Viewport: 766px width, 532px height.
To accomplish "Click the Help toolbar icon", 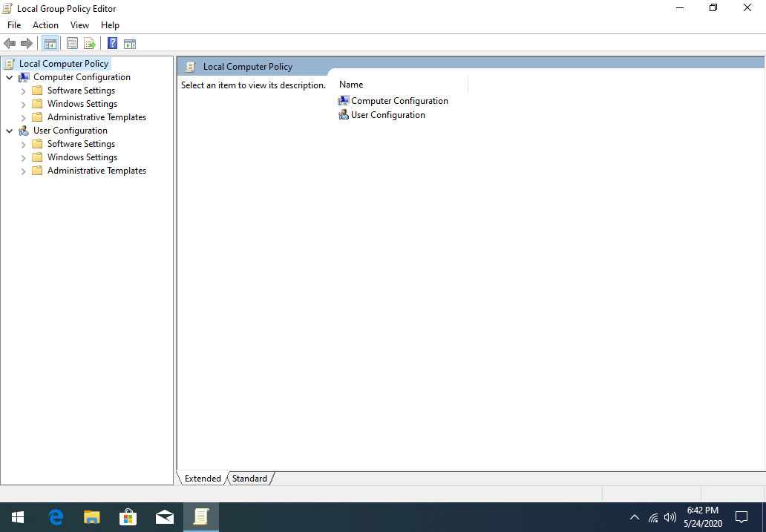I will point(111,43).
